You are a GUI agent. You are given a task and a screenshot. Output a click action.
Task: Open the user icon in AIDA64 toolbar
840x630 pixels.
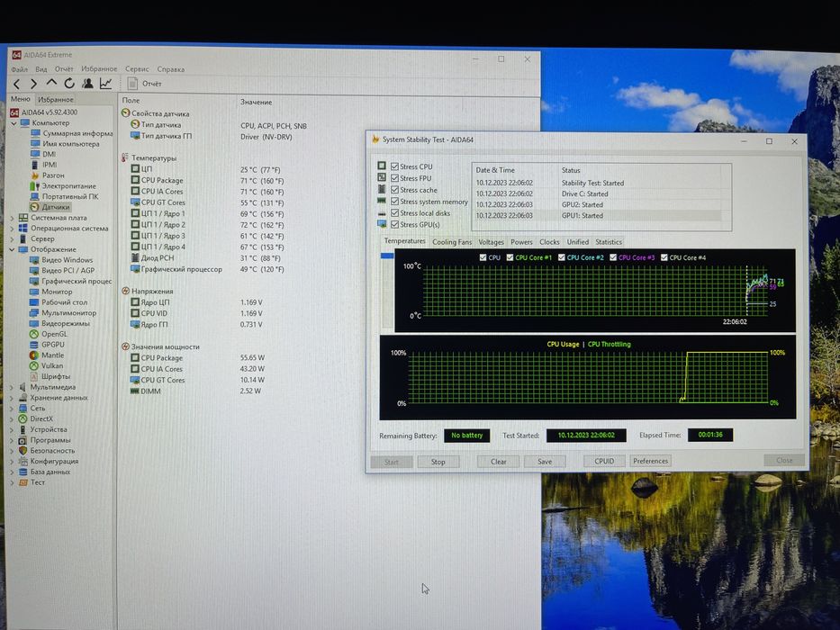[87, 83]
